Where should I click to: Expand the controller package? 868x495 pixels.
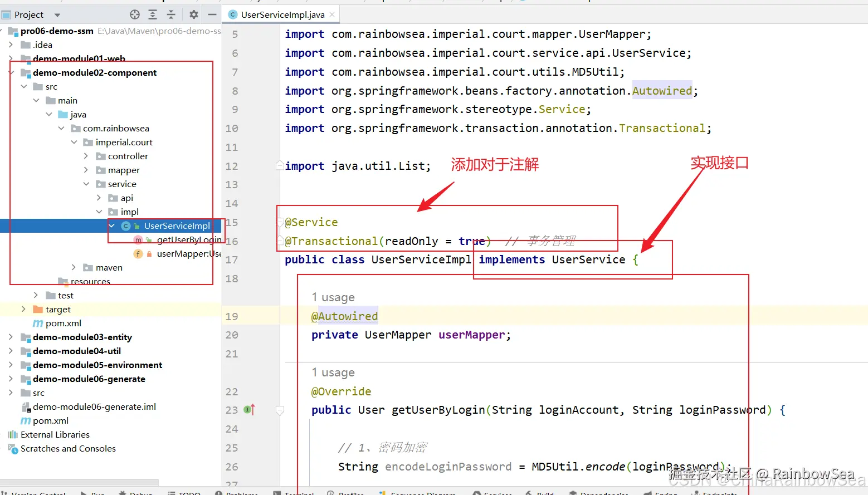[86, 156]
